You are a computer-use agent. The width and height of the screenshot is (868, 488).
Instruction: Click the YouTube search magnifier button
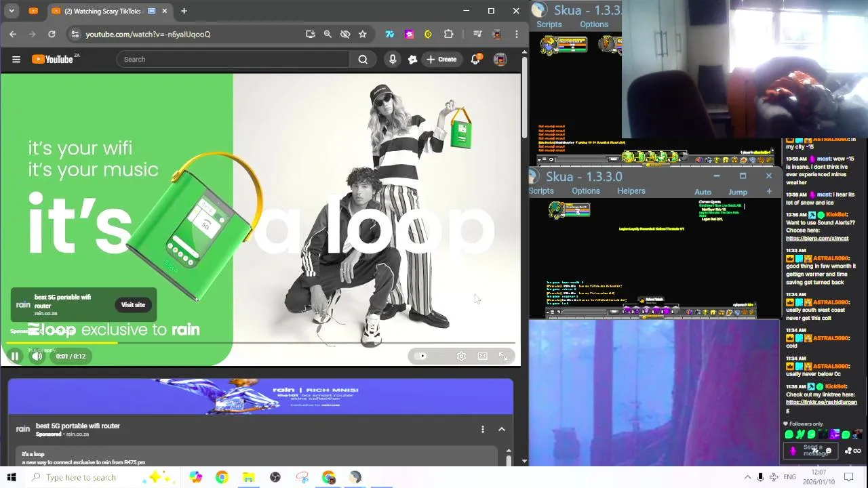tap(363, 59)
